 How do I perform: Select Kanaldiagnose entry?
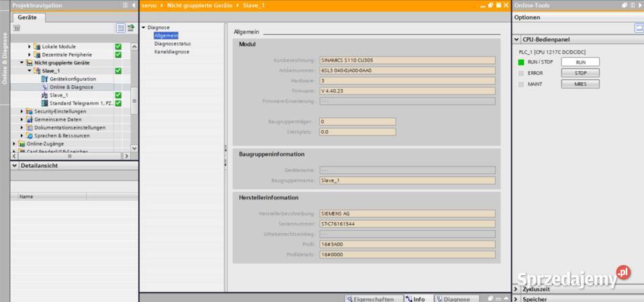tap(172, 52)
